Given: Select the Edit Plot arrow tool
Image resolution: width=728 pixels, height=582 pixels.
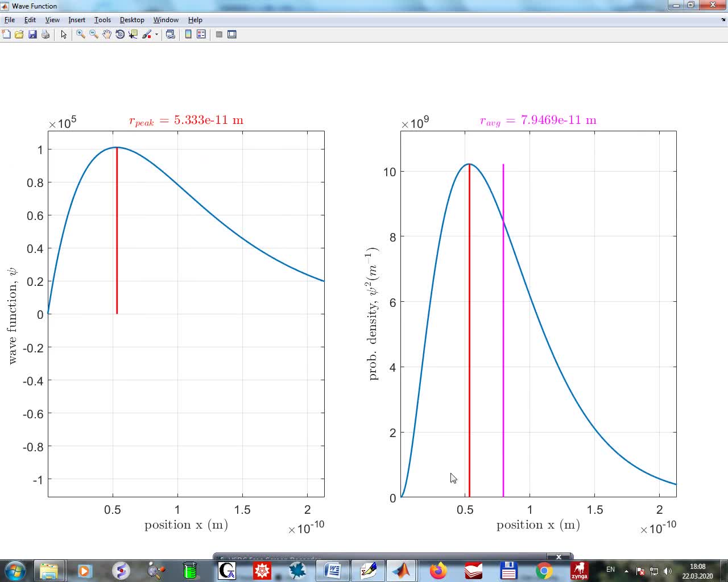Looking at the screenshot, I should pos(64,34).
